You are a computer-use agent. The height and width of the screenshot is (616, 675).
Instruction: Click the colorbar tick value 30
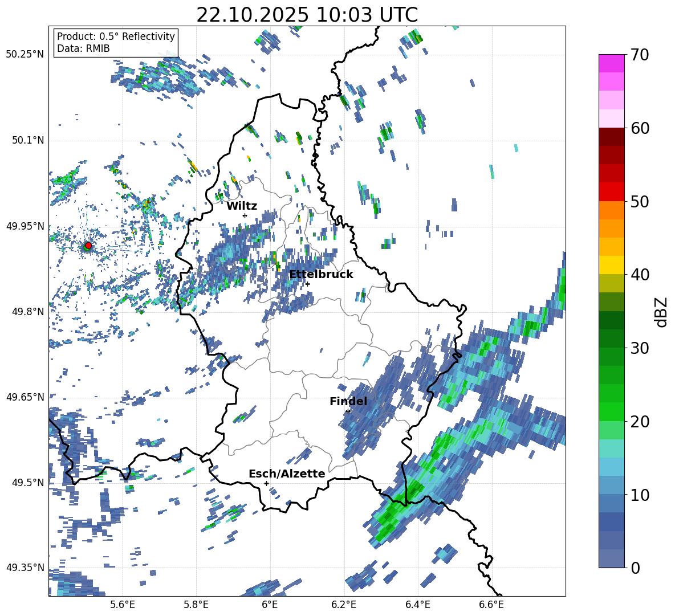click(640, 348)
